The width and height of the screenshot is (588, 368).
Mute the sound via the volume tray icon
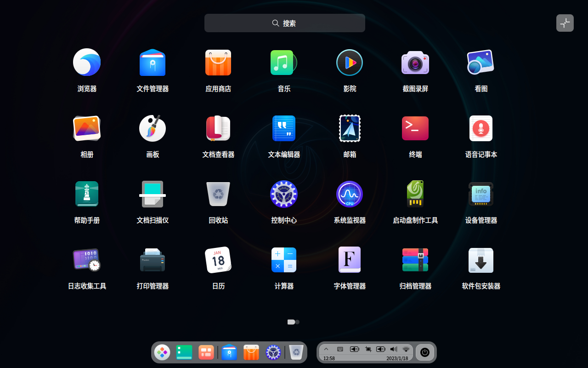393,349
